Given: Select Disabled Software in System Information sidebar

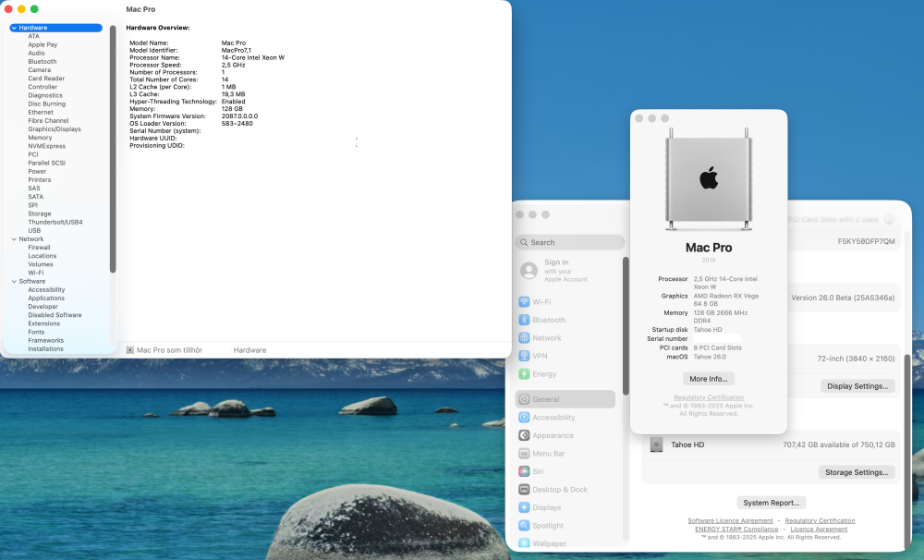Looking at the screenshot, I should pyautogui.click(x=55, y=315).
